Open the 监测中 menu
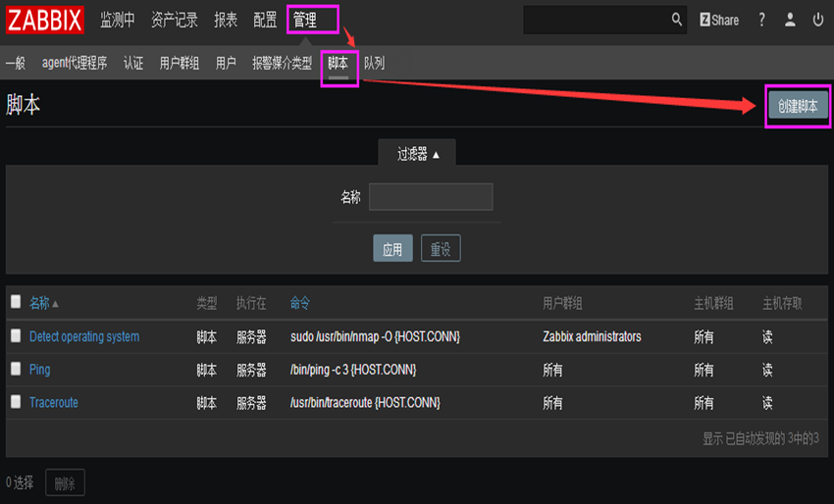 pyautogui.click(x=118, y=21)
